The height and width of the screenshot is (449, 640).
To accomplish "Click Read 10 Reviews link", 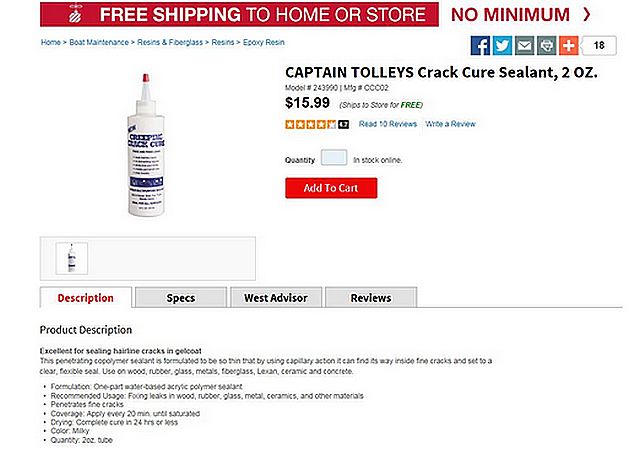I will 388,124.
